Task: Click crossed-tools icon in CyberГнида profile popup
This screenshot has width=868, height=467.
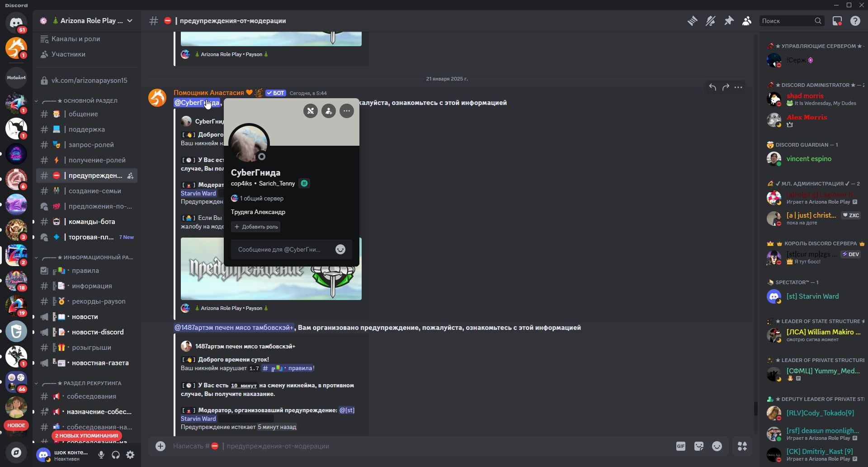Action: 311,111
